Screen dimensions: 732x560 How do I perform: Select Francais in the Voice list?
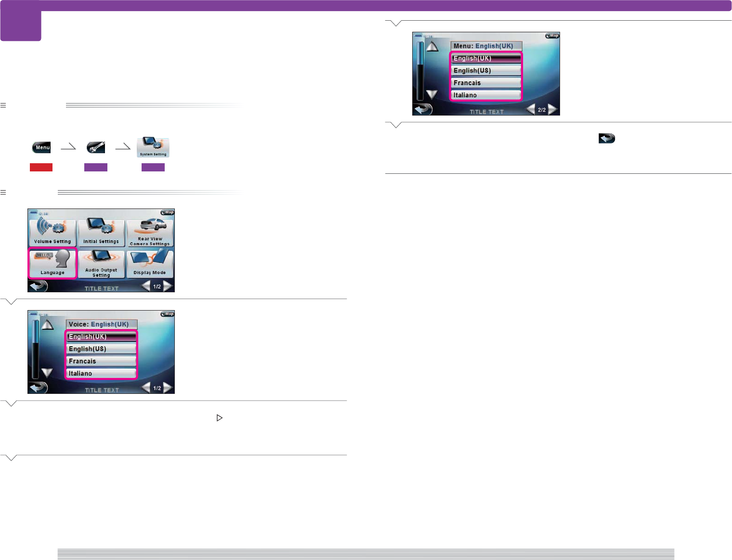(101, 361)
